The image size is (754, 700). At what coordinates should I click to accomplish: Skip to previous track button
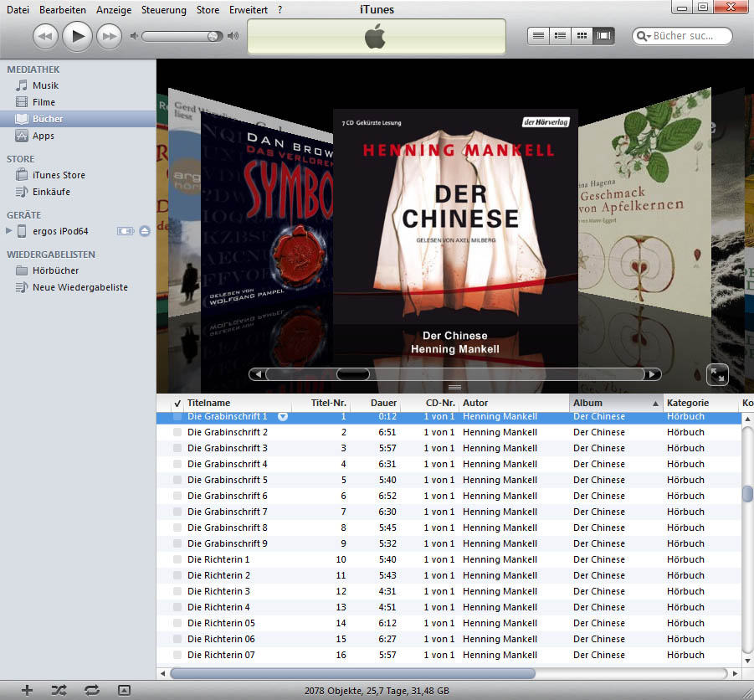coord(45,37)
